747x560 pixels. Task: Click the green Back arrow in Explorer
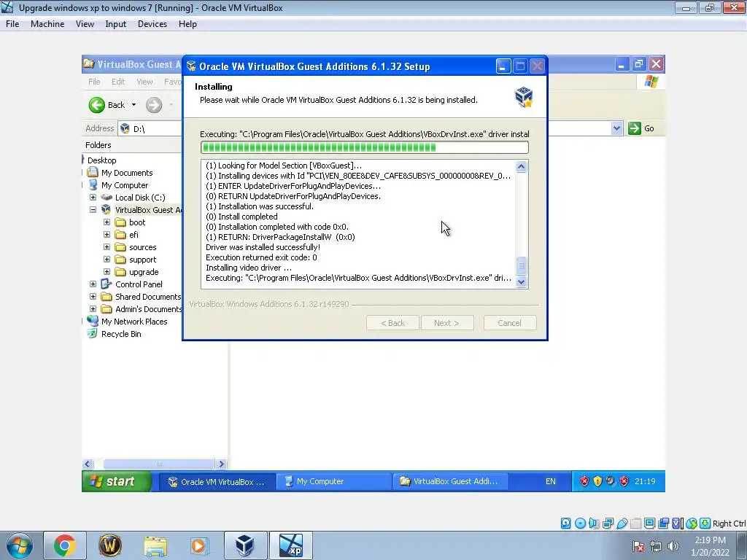coord(97,105)
